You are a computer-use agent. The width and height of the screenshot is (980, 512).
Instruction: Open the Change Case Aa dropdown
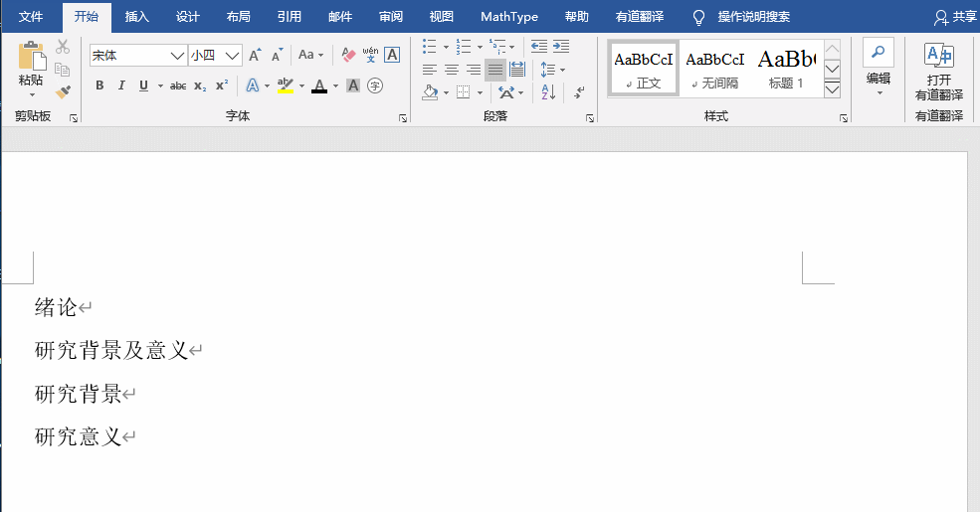310,55
